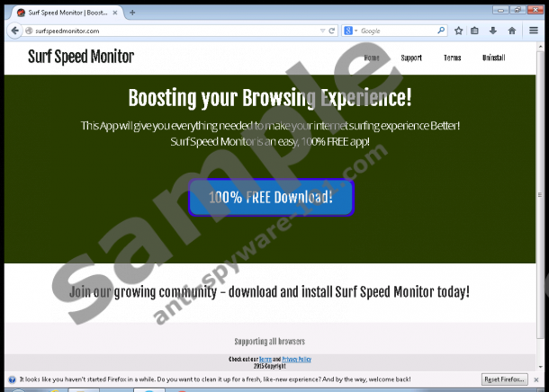Go to the Support page in navigation
Viewport: 549px width, 392px height.
pyautogui.click(x=411, y=58)
